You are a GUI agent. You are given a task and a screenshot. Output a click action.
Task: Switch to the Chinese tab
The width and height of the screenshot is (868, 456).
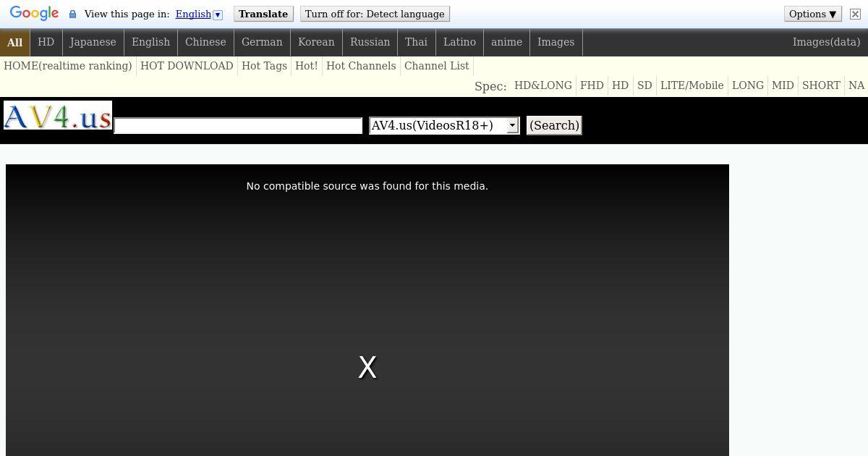tap(205, 42)
